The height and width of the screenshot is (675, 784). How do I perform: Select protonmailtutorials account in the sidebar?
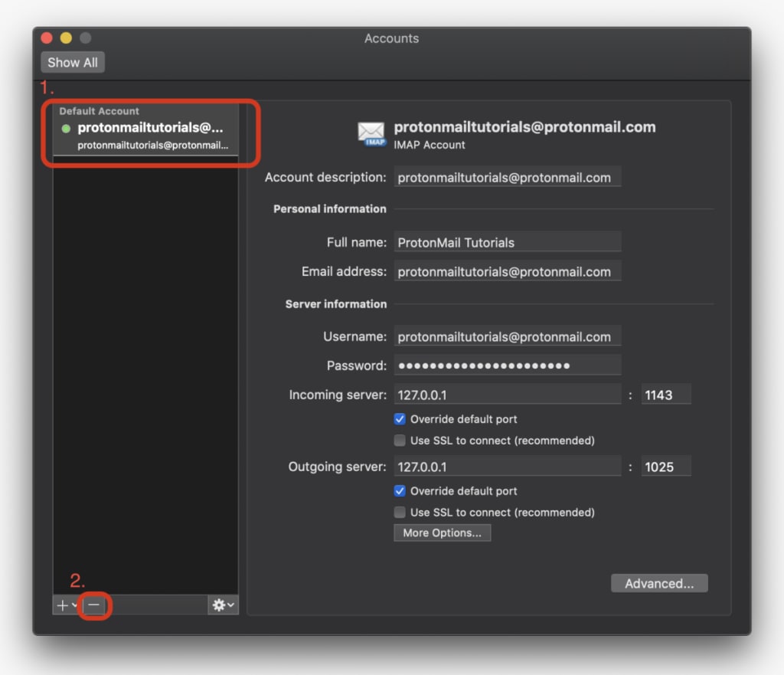coord(145,129)
